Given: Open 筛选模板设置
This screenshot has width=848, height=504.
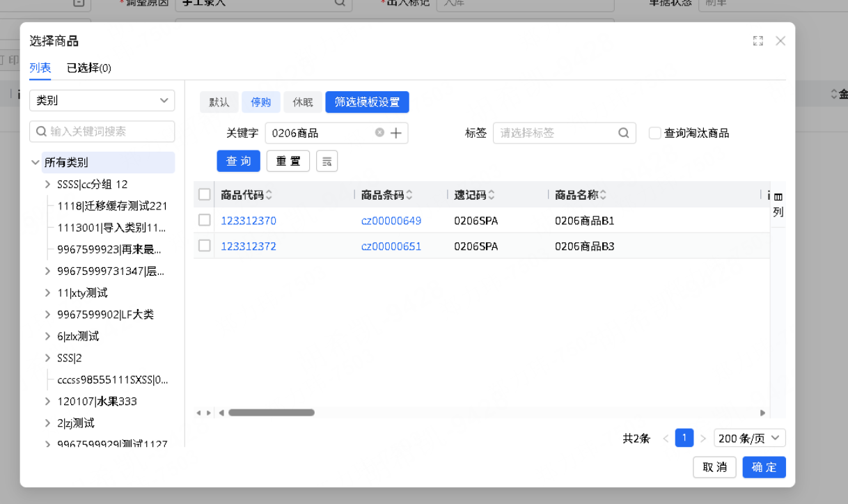Looking at the screenshot, I should click(x=367, y=102).
